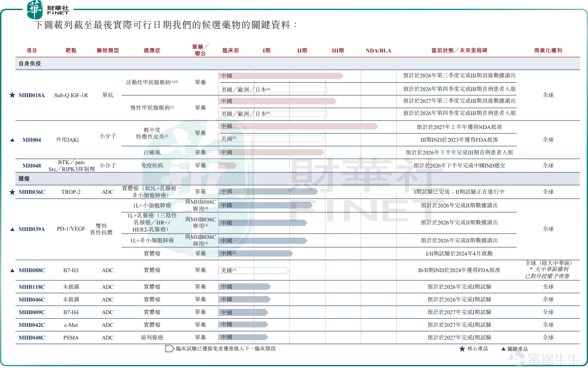
Task: Click the 自身免疫 section heading
Action: (30, 64)
